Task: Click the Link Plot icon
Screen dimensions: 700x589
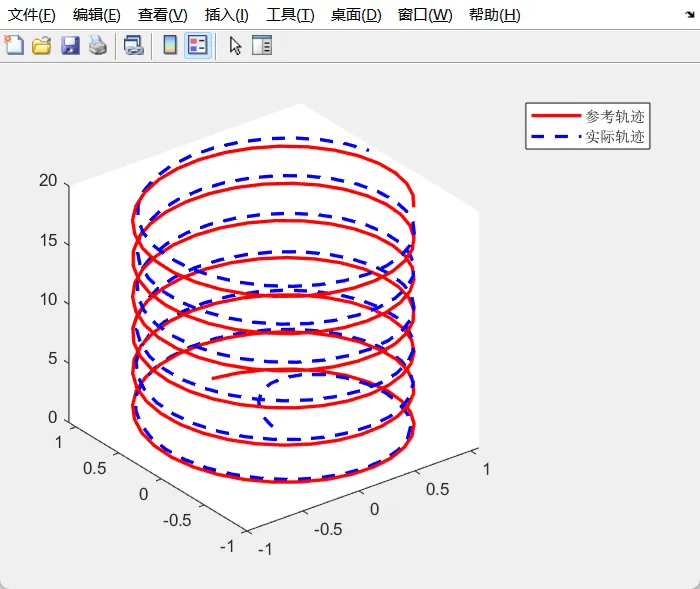Action: (x=133, y=45)
